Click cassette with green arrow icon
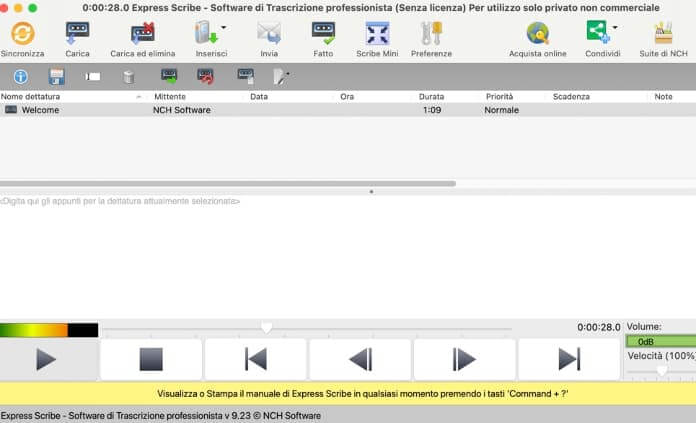The height and width of the screenshot is (423, 696). point(169,76)
